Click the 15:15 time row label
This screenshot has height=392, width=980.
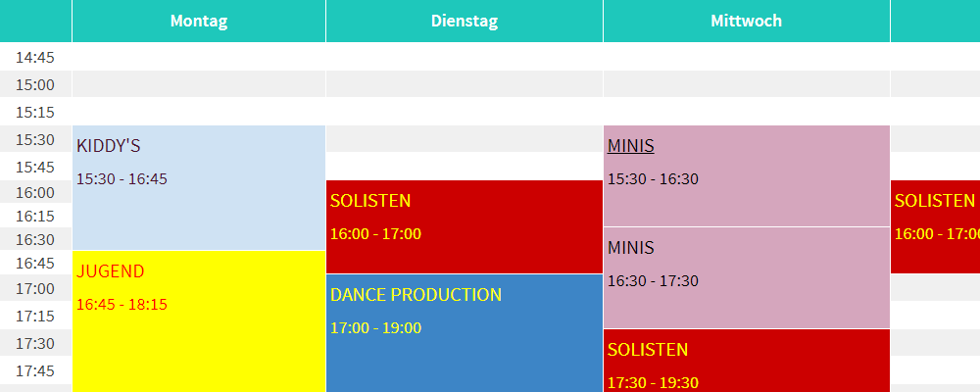click(35, 112)
